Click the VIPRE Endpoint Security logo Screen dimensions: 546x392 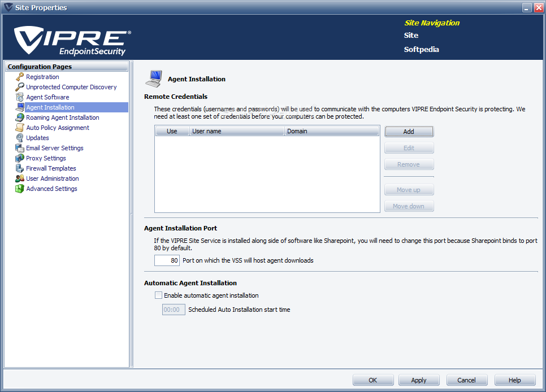[x=72, y=41]
